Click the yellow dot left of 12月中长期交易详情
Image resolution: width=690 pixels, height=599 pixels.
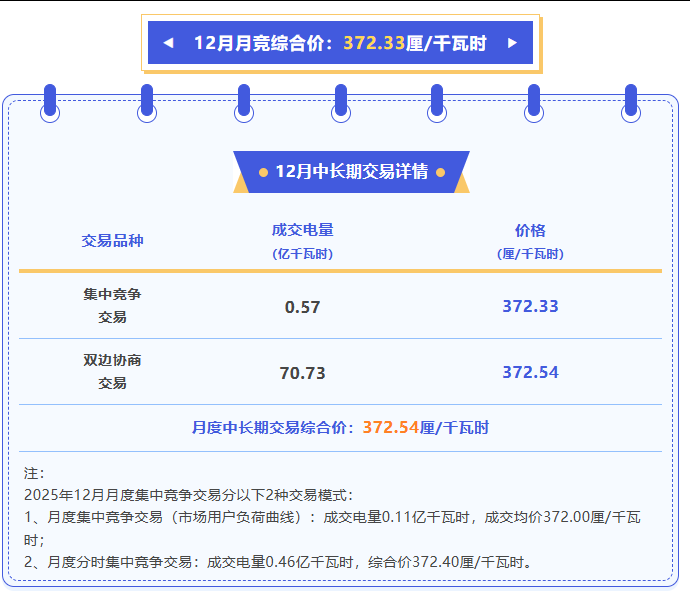(x=263, y=172)
